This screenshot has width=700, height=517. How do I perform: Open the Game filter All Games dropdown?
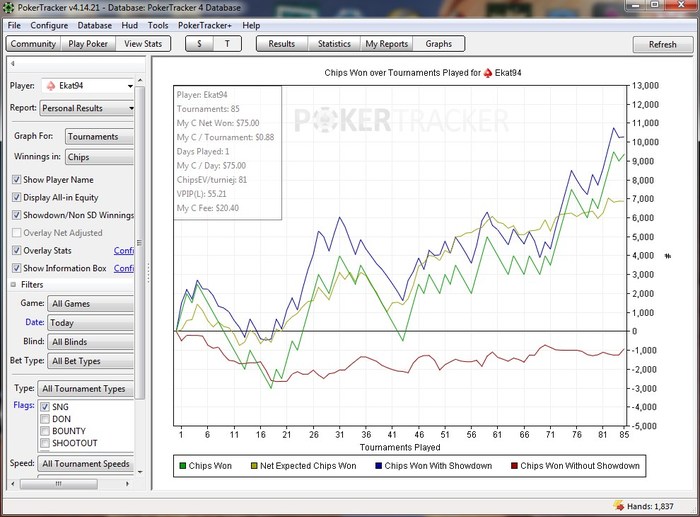(91, 304)
